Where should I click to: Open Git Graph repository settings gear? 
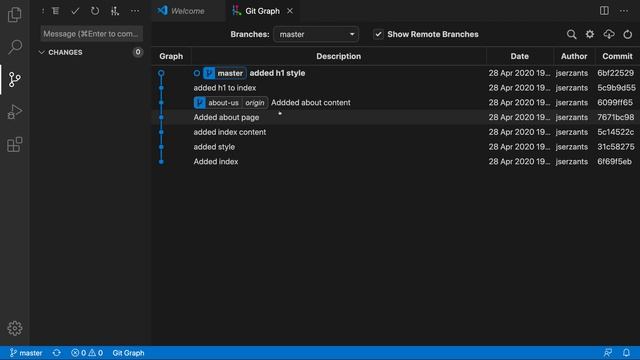click(x=590, y=34)
